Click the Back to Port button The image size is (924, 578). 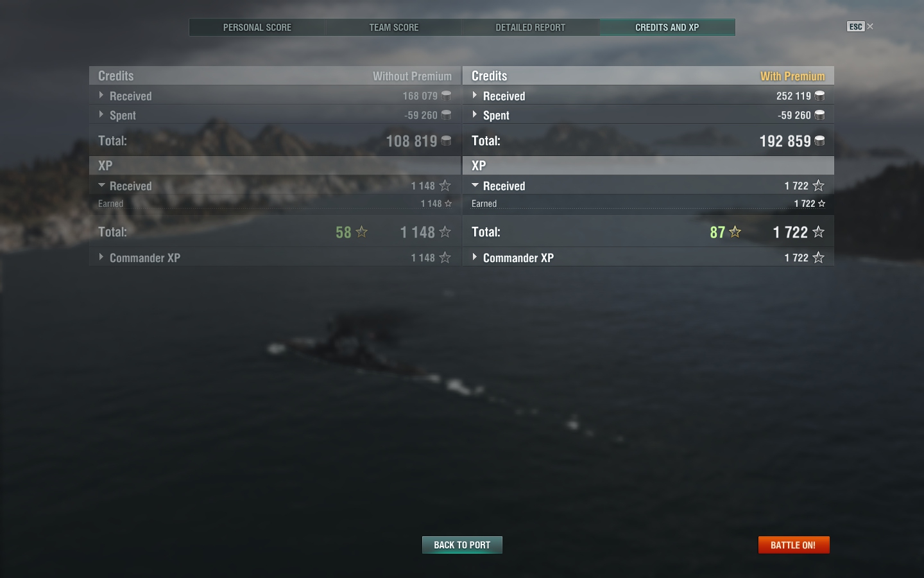tap(462, 545)
